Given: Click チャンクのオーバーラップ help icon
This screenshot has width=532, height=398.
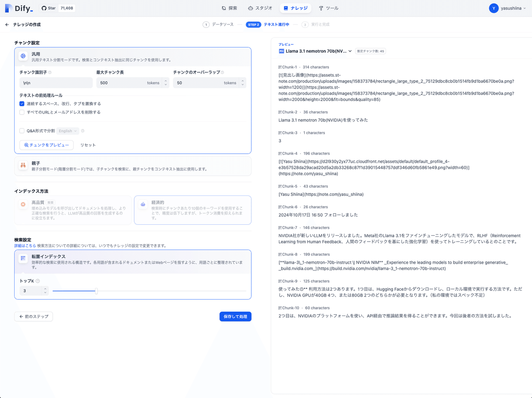Looking at the screenshot, I should [x=222, y=72].
